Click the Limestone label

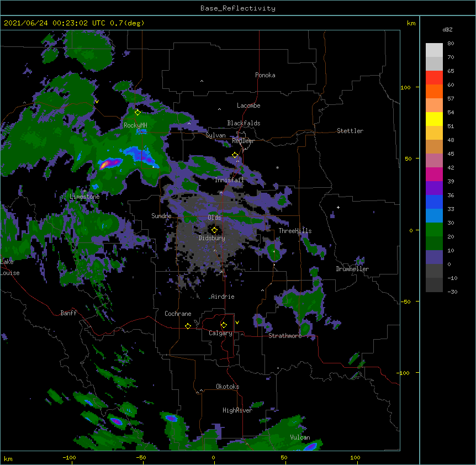(x=84, y=197)
